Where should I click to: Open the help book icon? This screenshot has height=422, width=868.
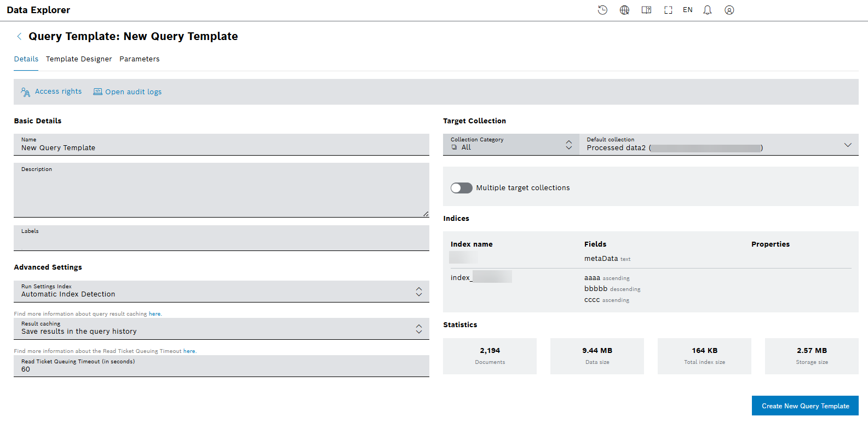click(646, 10)
